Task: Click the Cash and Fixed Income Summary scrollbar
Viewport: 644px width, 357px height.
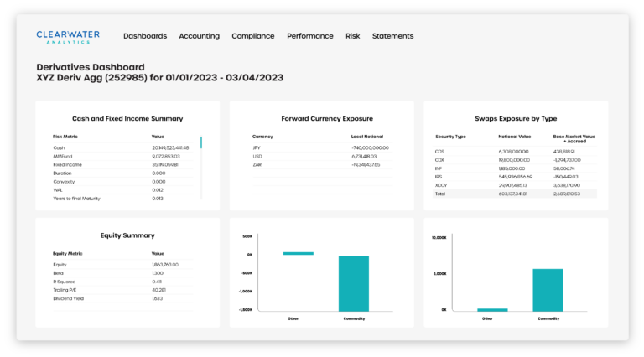Action: click(201, 143)
